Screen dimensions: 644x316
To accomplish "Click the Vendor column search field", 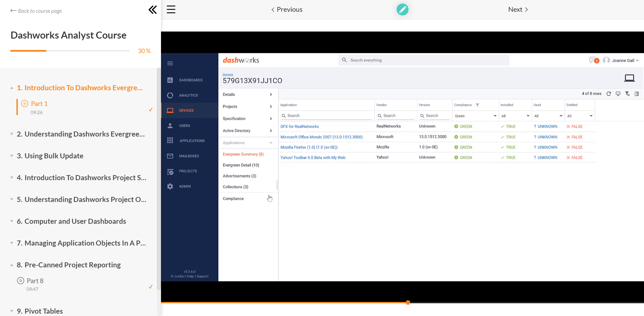I will tap(395, 116).
